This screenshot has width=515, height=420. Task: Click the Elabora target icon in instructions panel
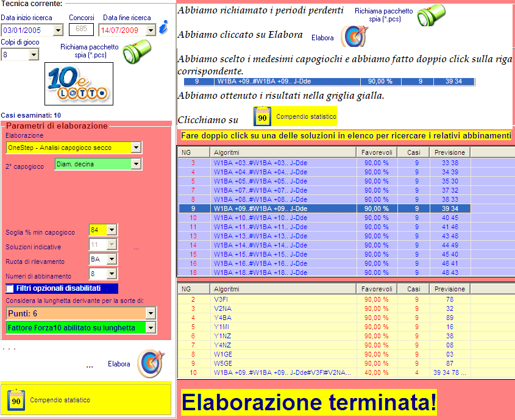[x=352, y=37]
